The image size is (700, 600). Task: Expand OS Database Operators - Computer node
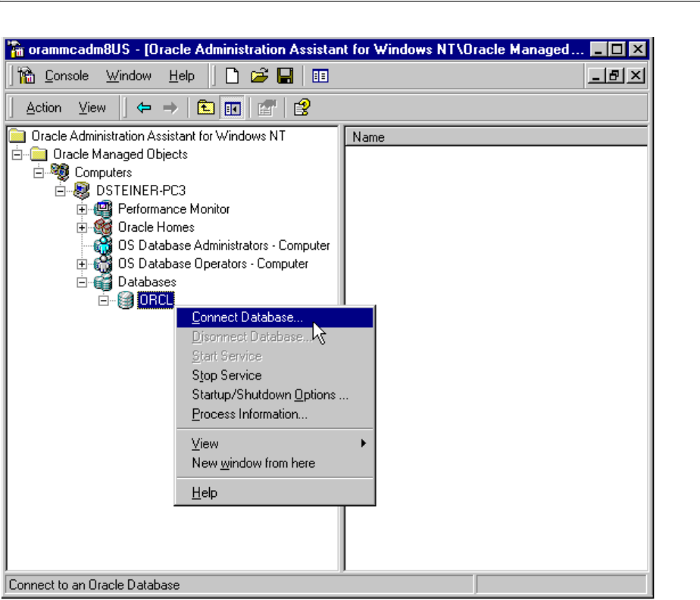[x=82, y=264]
